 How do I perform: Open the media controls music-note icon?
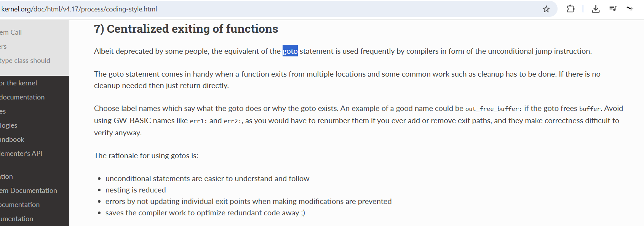click(x=613, y=8)
